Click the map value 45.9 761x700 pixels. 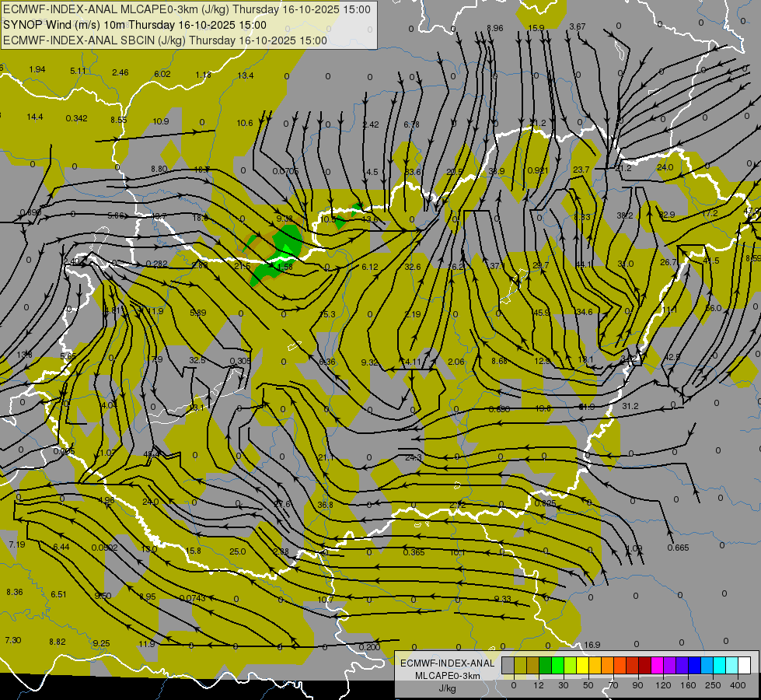click(x=541, y=313)
